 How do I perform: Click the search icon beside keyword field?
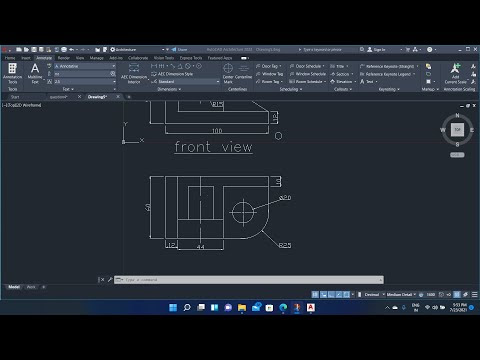point(362,49)
